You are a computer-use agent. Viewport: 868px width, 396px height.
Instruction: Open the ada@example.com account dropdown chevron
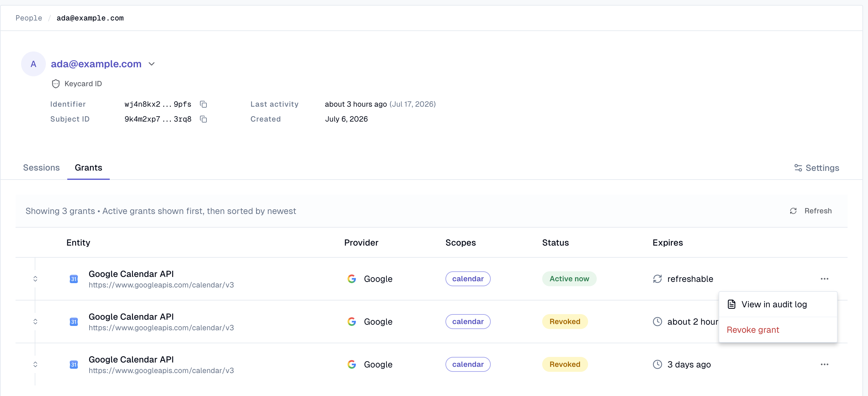click(152, 64)
